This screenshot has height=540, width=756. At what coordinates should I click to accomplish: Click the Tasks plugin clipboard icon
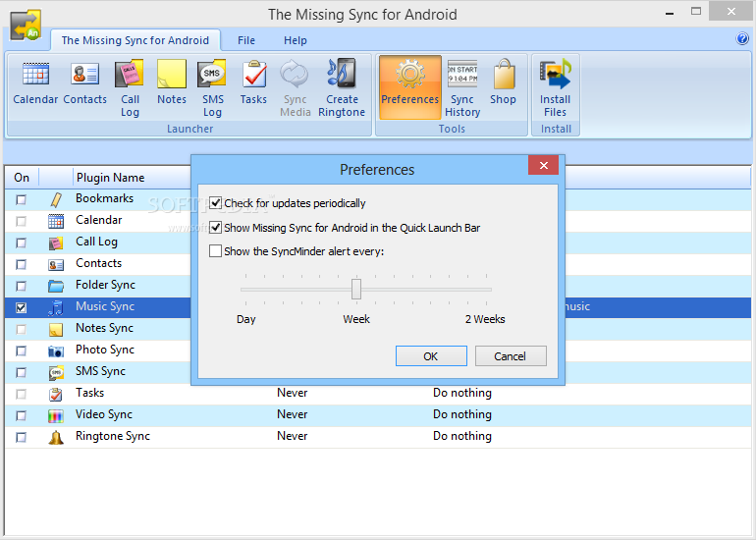[x=56, y=394]
